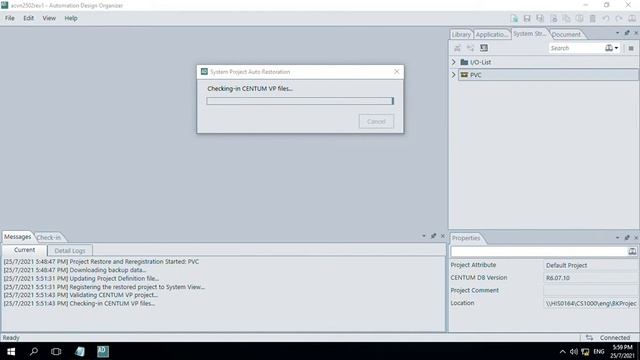Click the Save toolbar icon
This screenshot has height=360, width=640.
coord(527,18)
